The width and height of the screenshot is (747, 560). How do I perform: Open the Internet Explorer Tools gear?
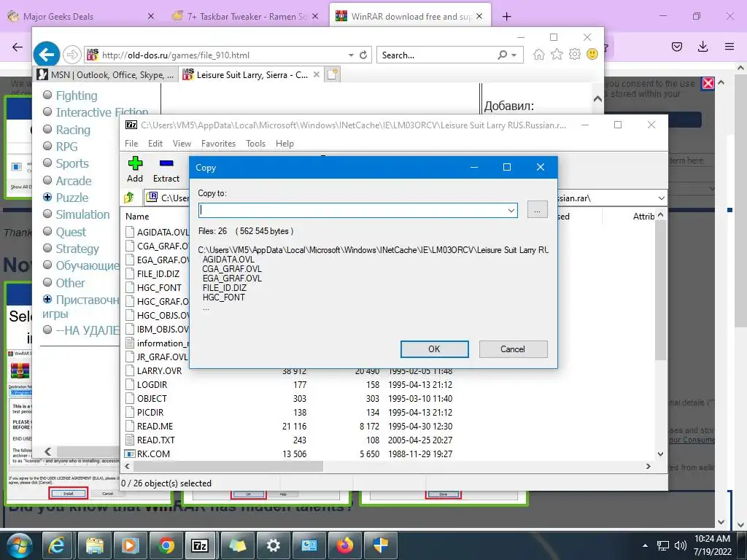click(x=575, y=54)
